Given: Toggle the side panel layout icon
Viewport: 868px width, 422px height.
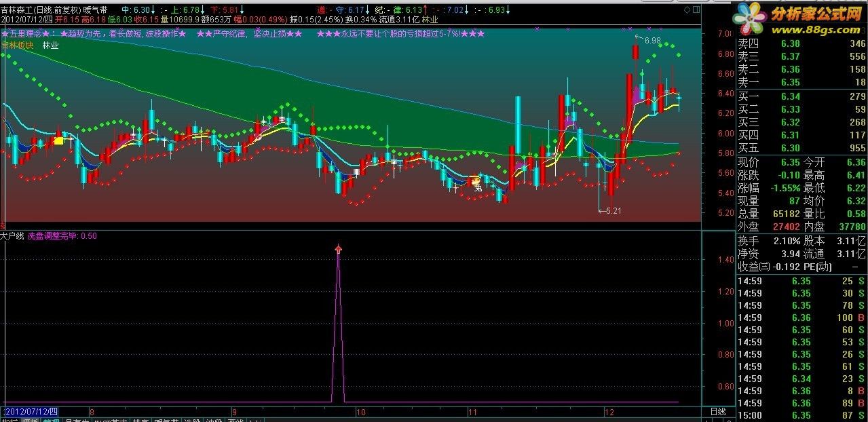Looking at the screenshot, I should pos(696,9).
